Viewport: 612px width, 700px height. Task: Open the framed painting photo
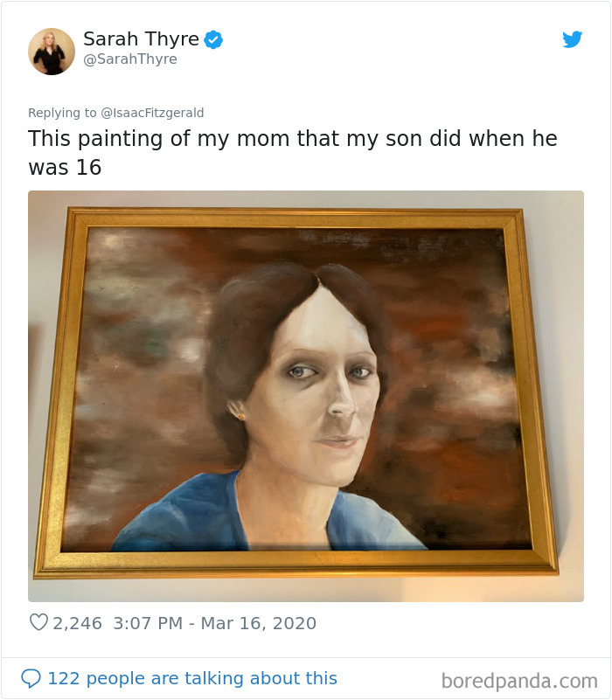click(305, 396)
